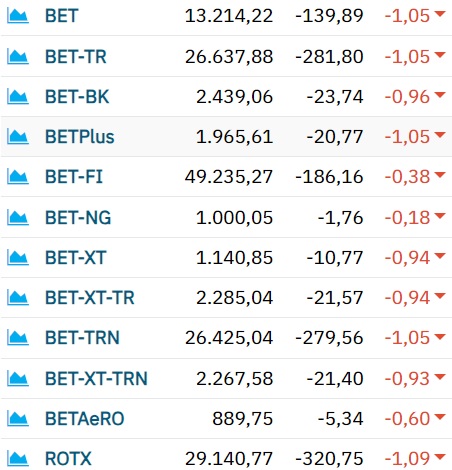Click the ROTX chart icon
452x470 pixels.
(18, 458)
